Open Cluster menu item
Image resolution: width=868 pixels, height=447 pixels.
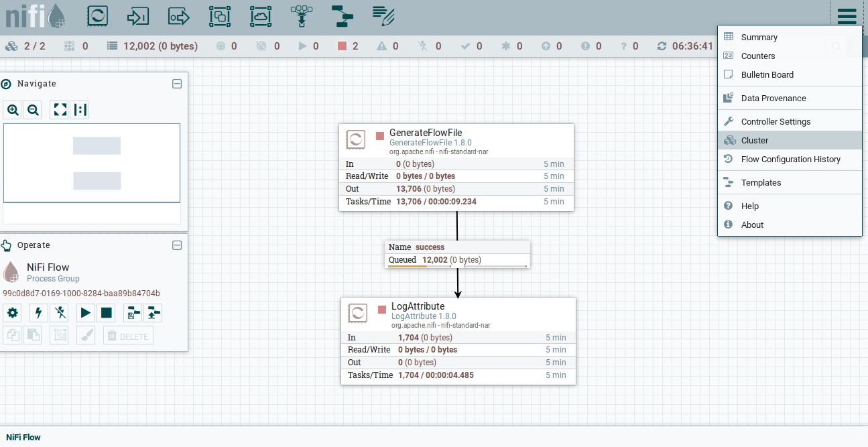(790, 141)
